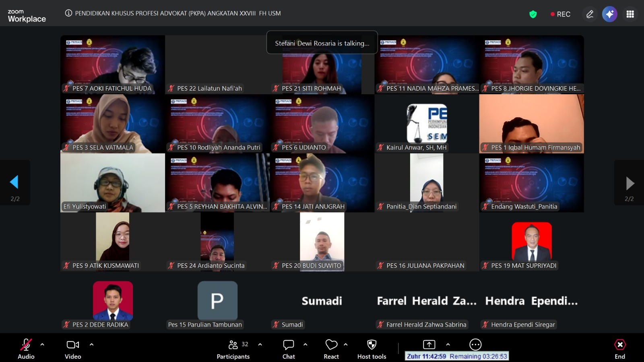
Task: Click the meeting info icon beside title
Action: coord(68,13)
